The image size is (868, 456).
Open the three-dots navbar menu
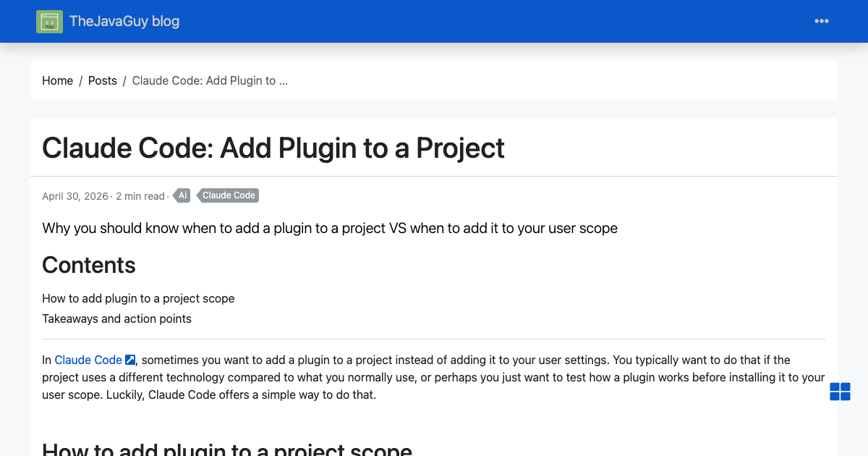tap(822, 21)
